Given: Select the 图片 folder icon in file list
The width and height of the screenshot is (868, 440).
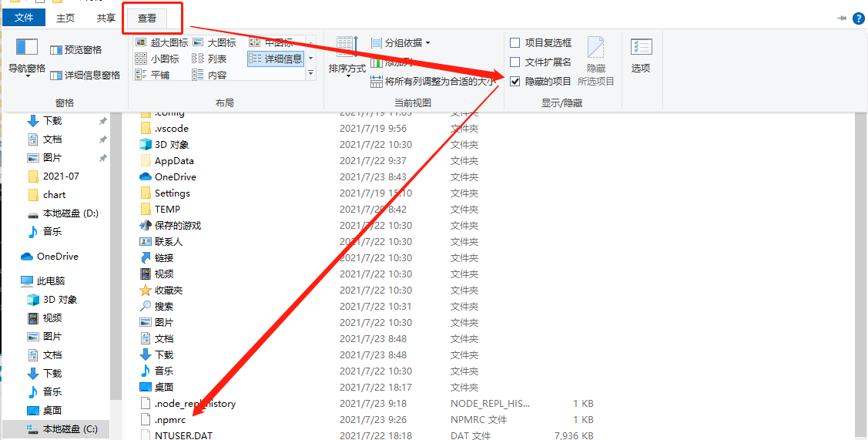Looking at the screenshot, I should [x=146, y=322].
